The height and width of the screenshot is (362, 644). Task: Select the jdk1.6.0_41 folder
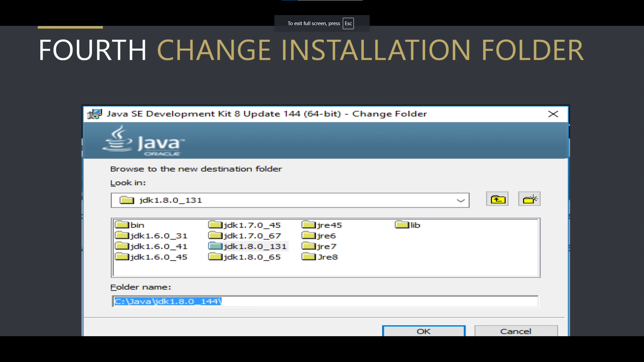(159, 246)
